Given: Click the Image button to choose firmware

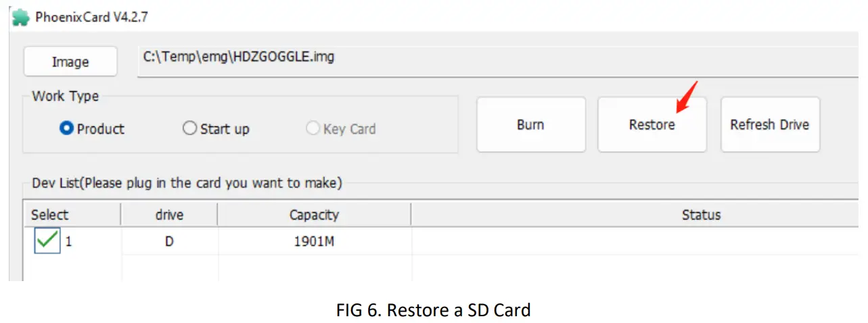Looking at the screenshot, I should 70,62.
